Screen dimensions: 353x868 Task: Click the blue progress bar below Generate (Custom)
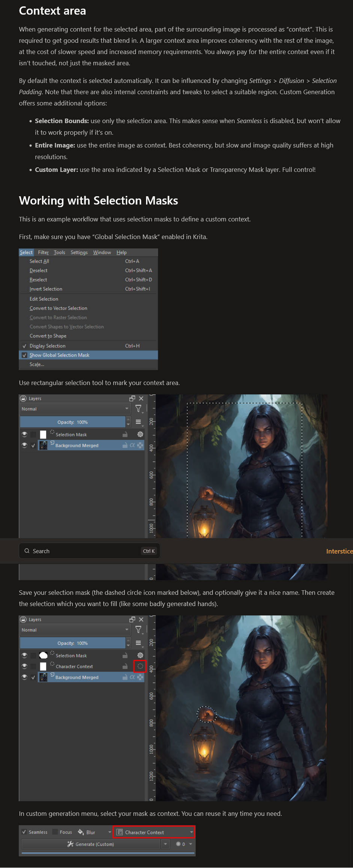click(108, 853)
